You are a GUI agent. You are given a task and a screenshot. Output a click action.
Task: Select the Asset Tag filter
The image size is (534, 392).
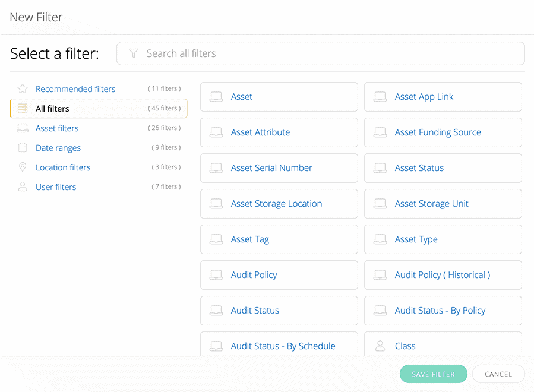(x=249, y=239)
